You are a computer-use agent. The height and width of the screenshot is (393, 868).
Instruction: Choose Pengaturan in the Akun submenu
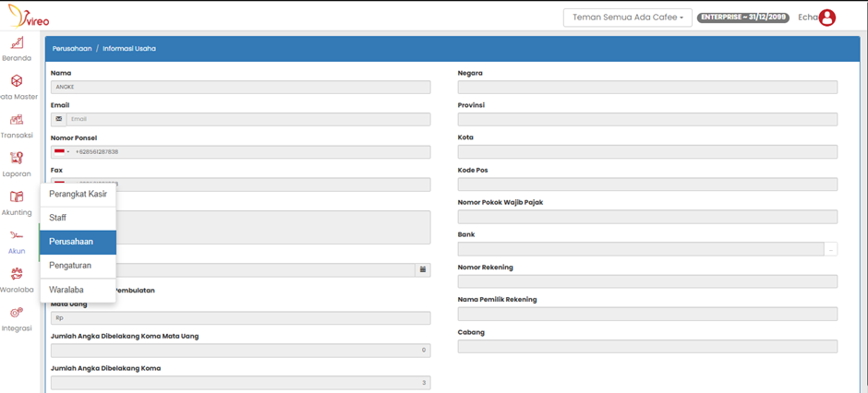pos(70,266)
